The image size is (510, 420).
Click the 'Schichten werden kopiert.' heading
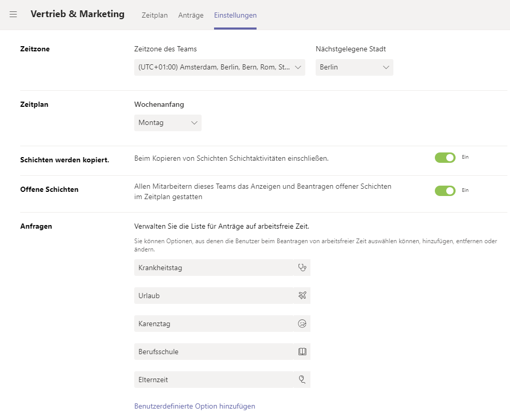(65, 160)
